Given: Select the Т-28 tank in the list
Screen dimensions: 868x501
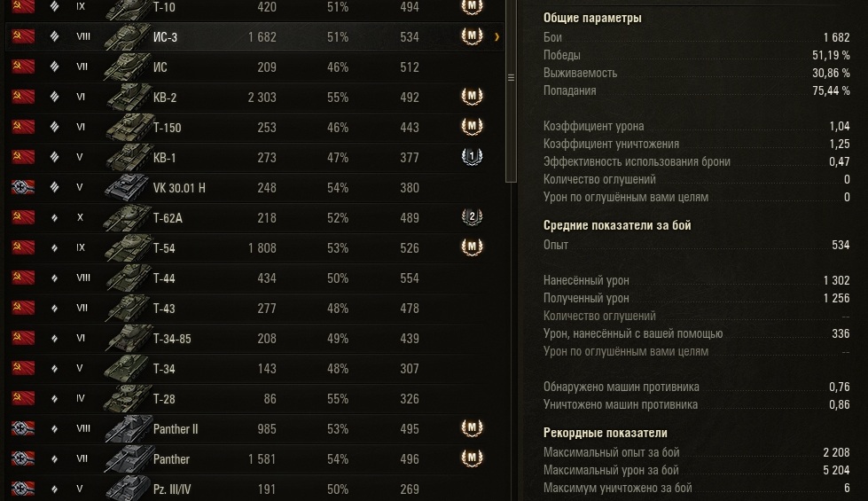Looking at the screenshot, I should pyautogui.click(x=164, y=399).
